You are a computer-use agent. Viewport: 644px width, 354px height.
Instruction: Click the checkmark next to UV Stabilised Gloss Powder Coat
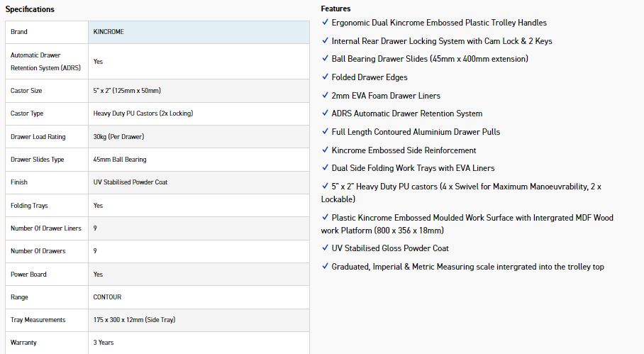pos(325,248)
